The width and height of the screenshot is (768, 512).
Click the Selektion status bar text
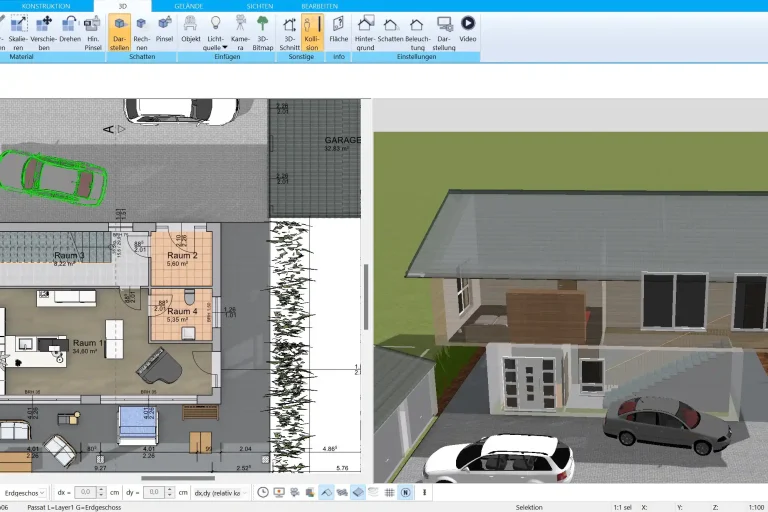click(x=529, y=507)
